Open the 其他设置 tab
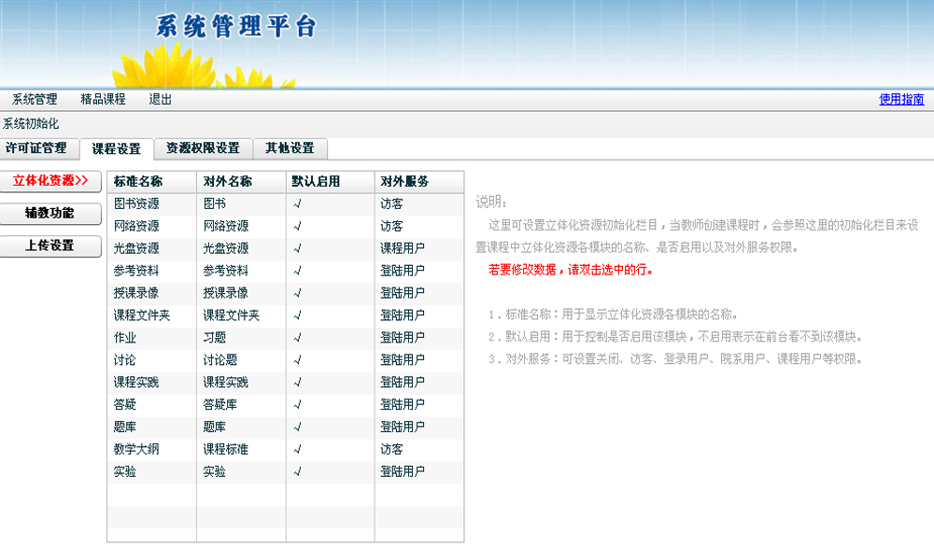The height and width of the screenshot is (560, 934). 290,148
